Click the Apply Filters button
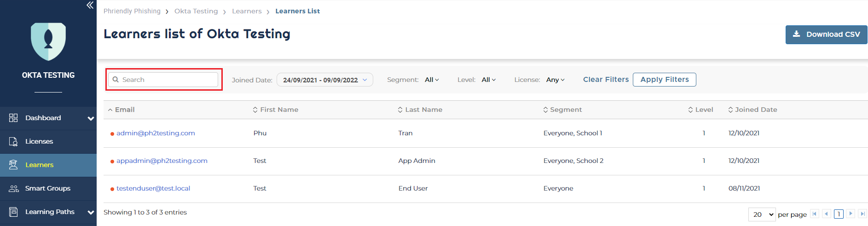The height and width of the screenshot is (226, 868). pyautogui.click(x=665, y=80)
